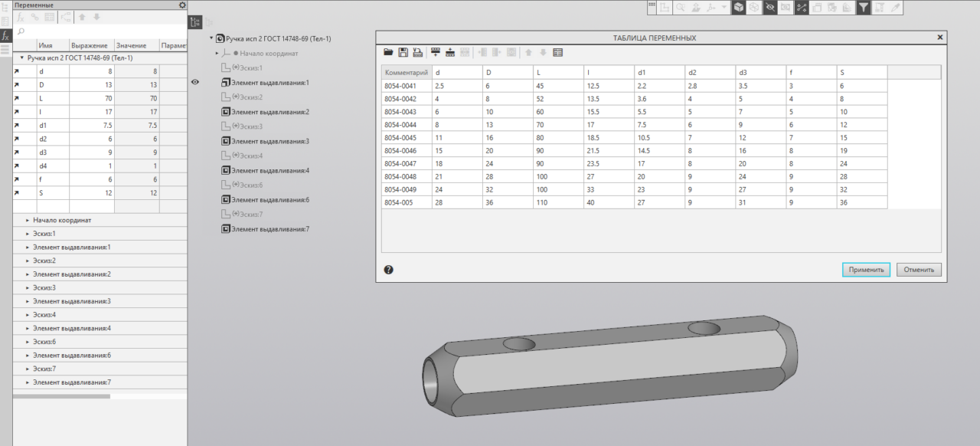
Task: Switch the tree display mode icon
Action: [x=195, y=23]
